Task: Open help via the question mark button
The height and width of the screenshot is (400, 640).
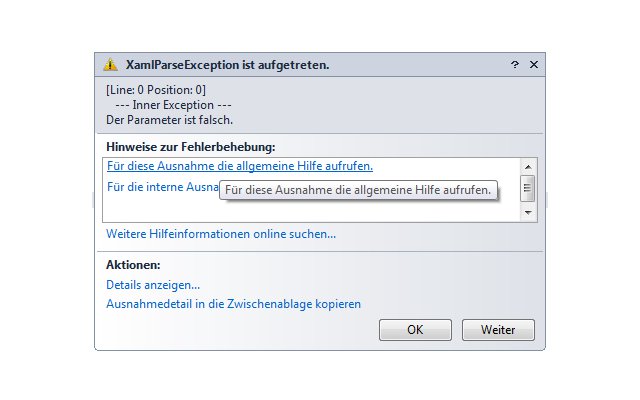Action: (x=515, y=64)
